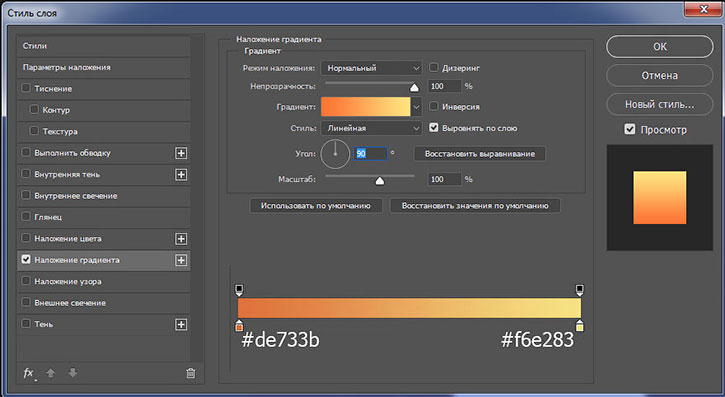The height and width of the screenshot is (397, 725).
Task: Open the fx add-style menu icon
Action: coord(29,373)
